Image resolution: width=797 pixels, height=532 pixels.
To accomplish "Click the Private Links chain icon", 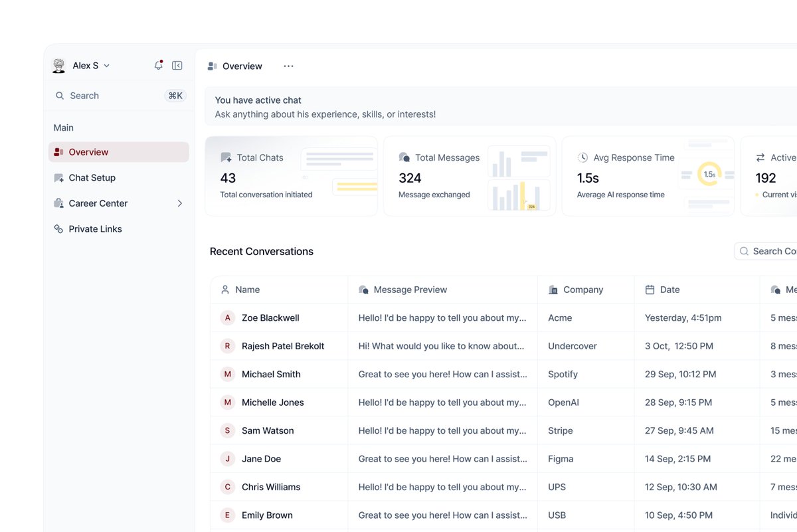I will pos(58,228).
